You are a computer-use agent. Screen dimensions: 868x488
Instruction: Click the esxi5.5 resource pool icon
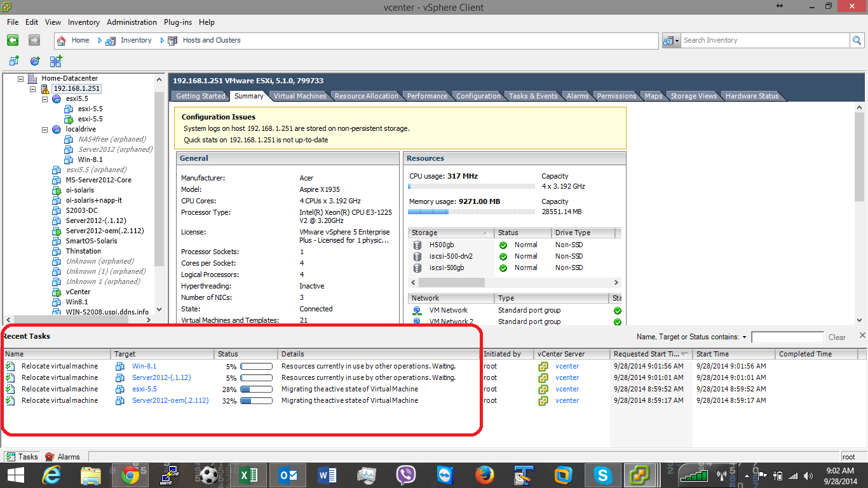tap(57, 98)
